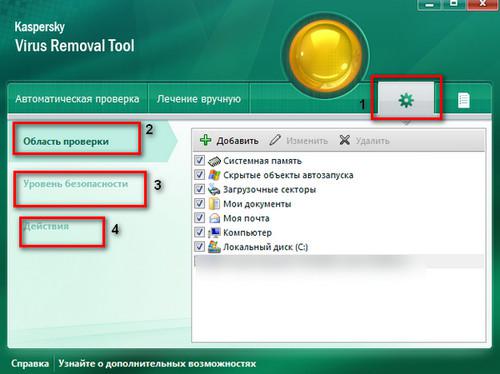Viewport: 500px width, 374px height.
Task: Click the Моя почта envelope icon
Action: [x=214, y=218]
